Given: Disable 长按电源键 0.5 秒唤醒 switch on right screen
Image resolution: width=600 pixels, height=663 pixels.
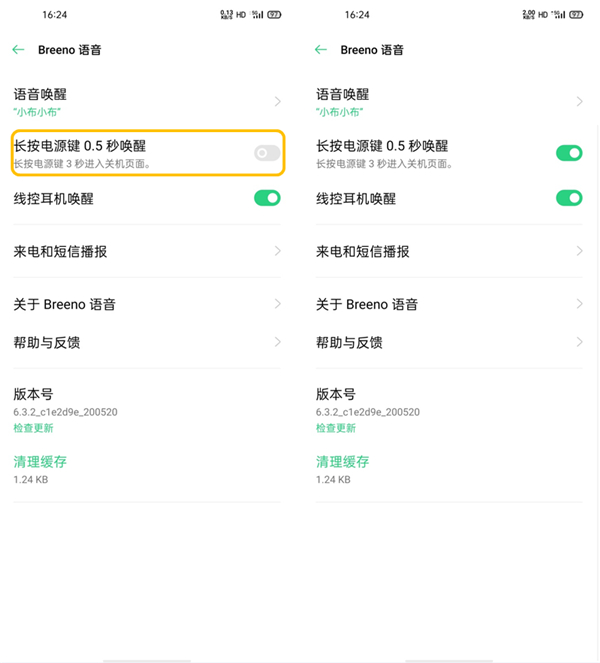Looking at the screenshot, I should point(568,153).
